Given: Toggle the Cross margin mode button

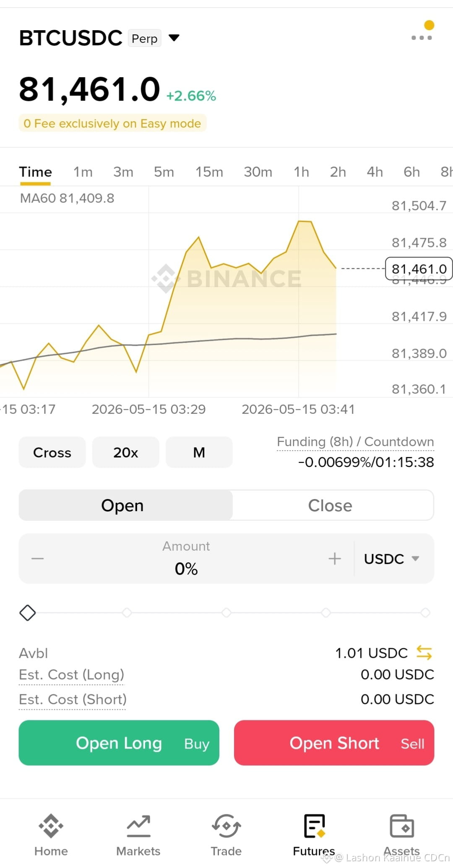Looking at the screenshot, I should click(52, 452).
